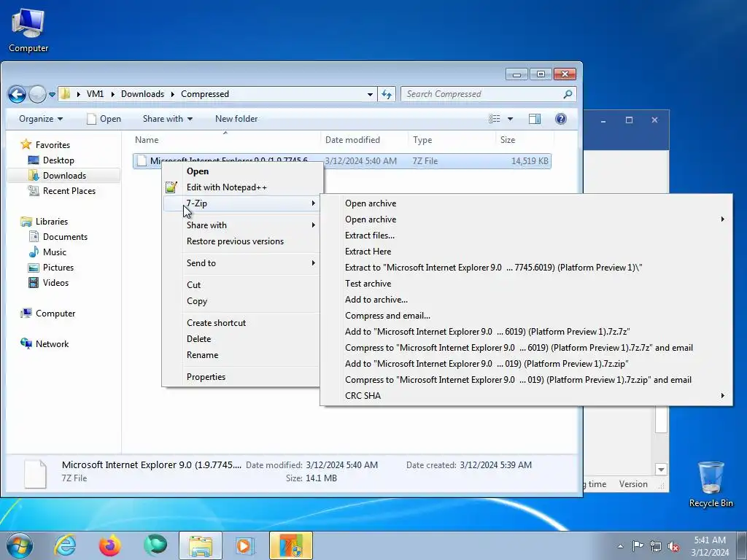747x560 pixels.
Task: Open the Share with toolbar dropdown
Action: point(168,119)
